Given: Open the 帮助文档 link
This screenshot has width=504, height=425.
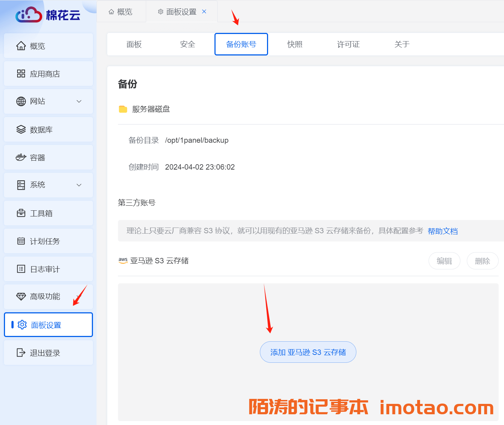Looking at the screenshot, I should point(443,231).
